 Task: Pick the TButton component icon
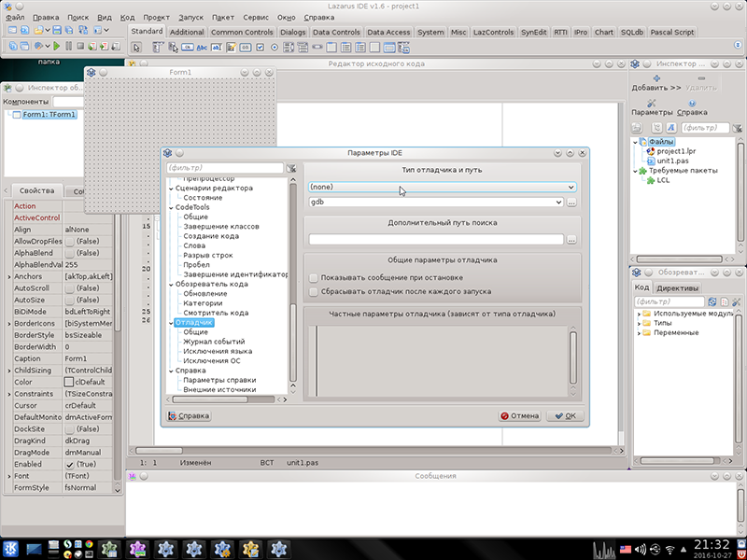click(x=188, y=48)
